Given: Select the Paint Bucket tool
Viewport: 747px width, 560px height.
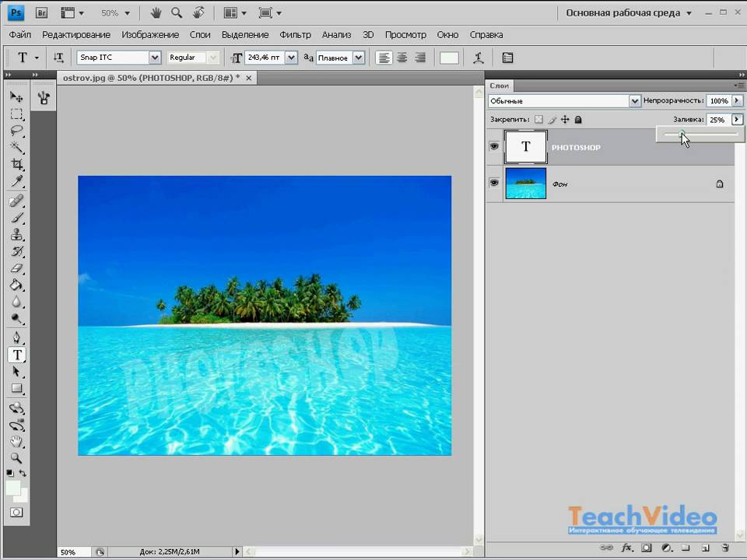Looking at the screenshot, I should pos(16,285).
